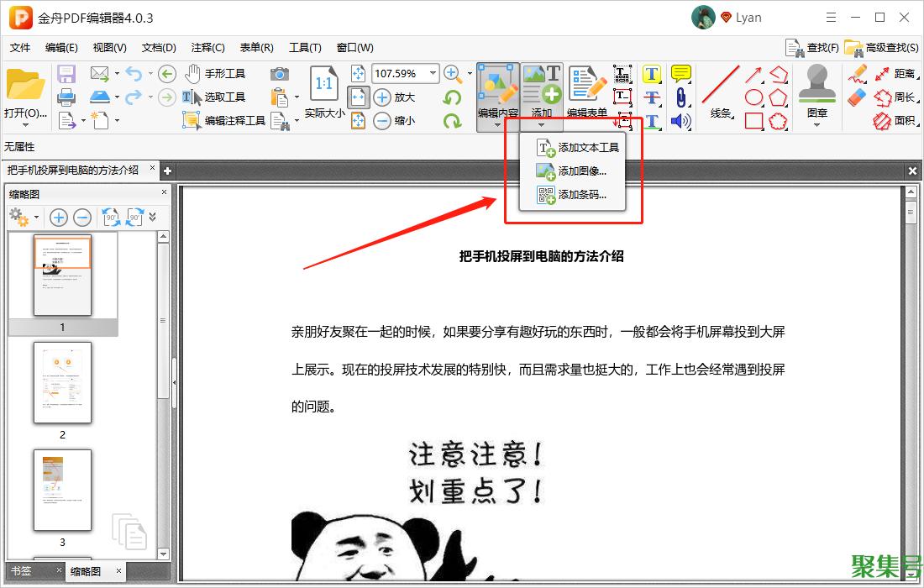Expand the Stamp (图章) dropdown arrow
Viewport: 924px width, 588px height.
point(816,125)
